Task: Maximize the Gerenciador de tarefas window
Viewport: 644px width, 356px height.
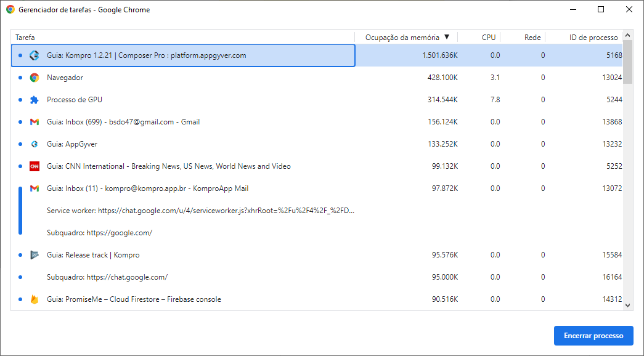Action: point(601,9)
